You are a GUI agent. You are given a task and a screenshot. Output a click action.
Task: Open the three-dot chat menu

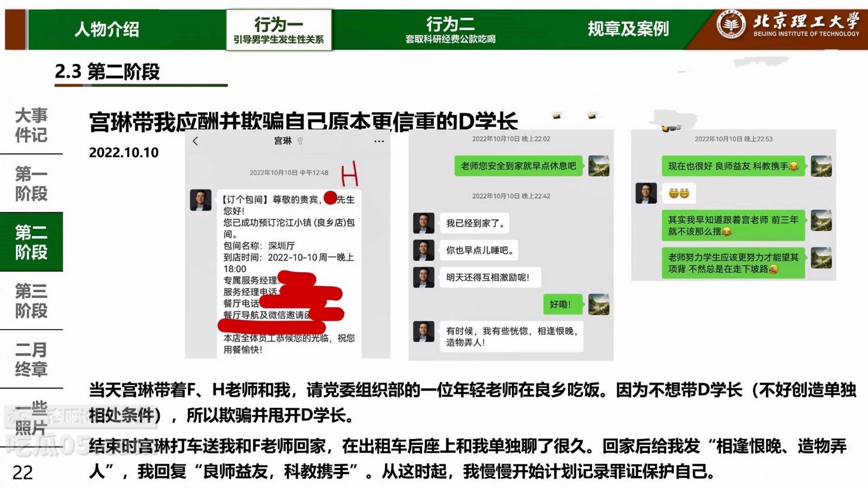click(379, 141)
